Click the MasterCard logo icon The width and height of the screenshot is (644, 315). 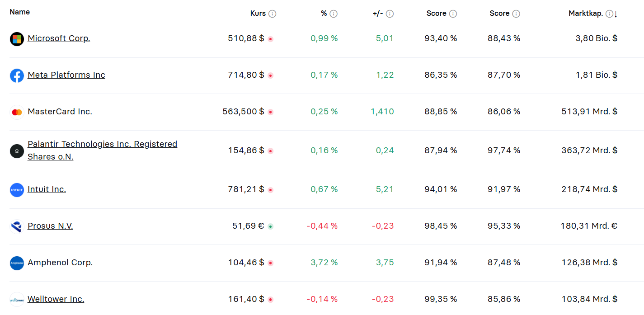point(17,112)
